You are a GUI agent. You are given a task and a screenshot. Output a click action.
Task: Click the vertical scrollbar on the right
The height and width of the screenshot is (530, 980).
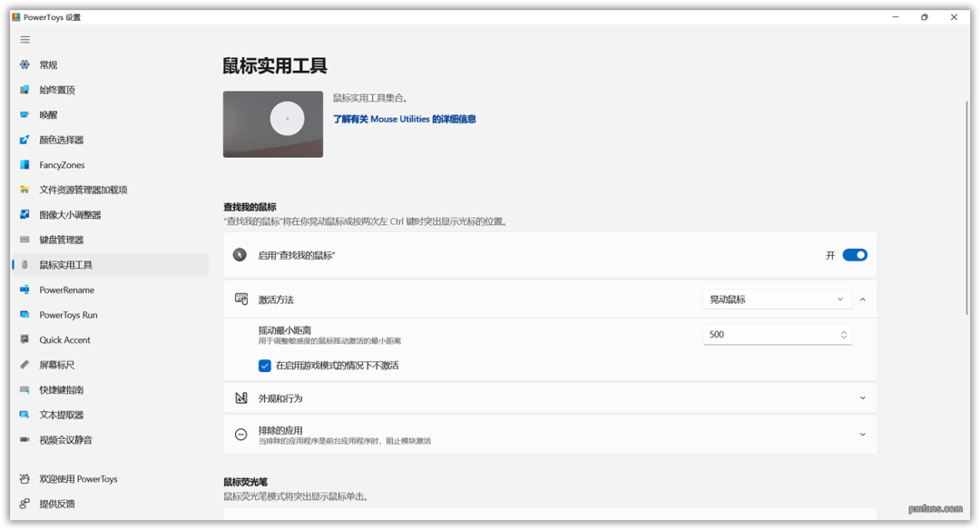point(966,208)
